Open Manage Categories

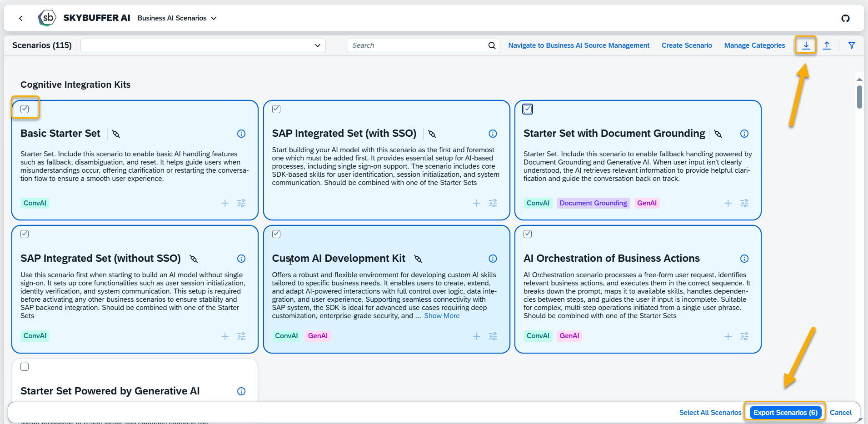tap(754, 45)
